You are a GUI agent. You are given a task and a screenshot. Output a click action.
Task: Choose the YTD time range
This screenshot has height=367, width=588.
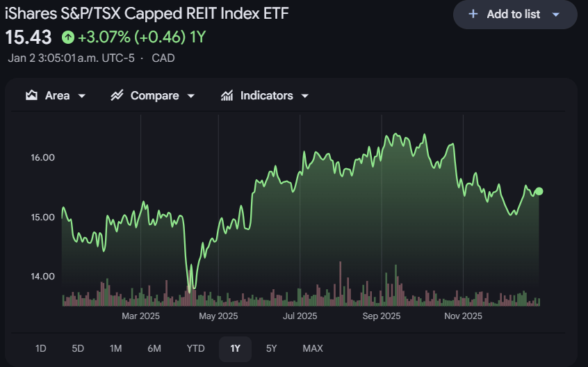coord(196,349)
